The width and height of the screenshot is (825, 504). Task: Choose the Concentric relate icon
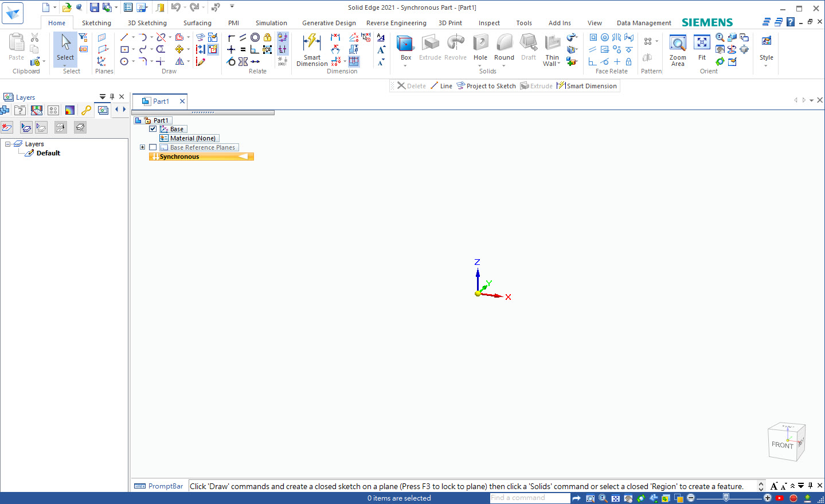pos(255,37)
